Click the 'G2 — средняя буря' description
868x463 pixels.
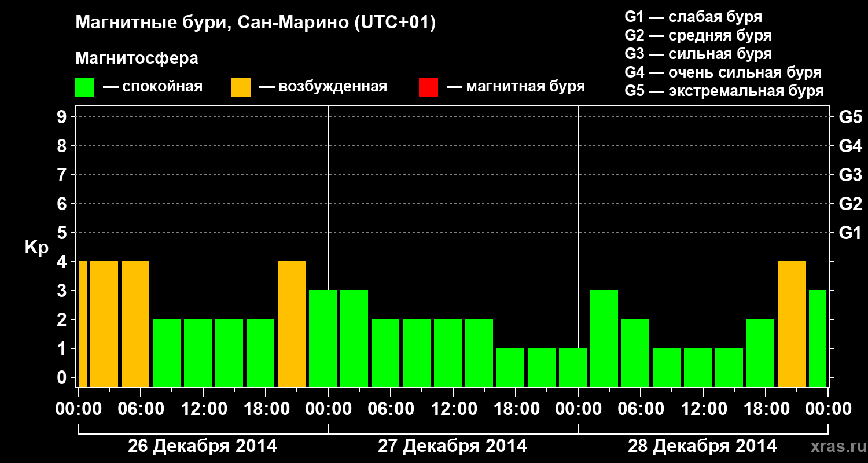pyautogui.click(x=698, y=35)
